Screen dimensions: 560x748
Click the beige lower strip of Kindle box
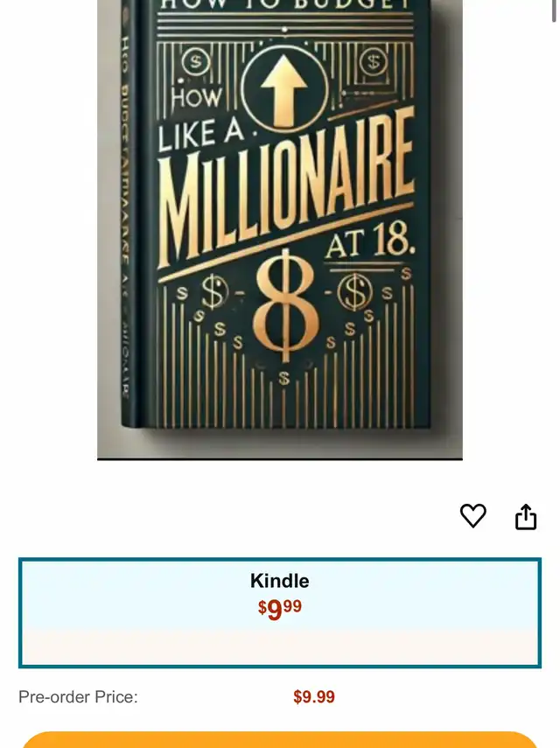pyautogui.click(x=280, y=647)
